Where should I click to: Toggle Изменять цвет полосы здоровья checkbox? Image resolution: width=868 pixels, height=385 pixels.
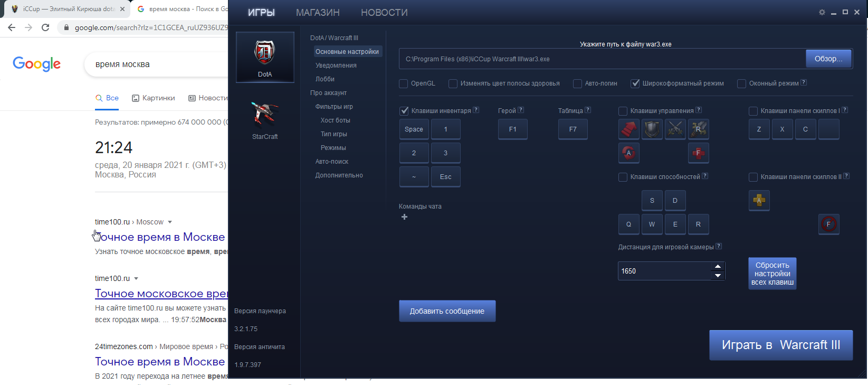pos(453,83)
